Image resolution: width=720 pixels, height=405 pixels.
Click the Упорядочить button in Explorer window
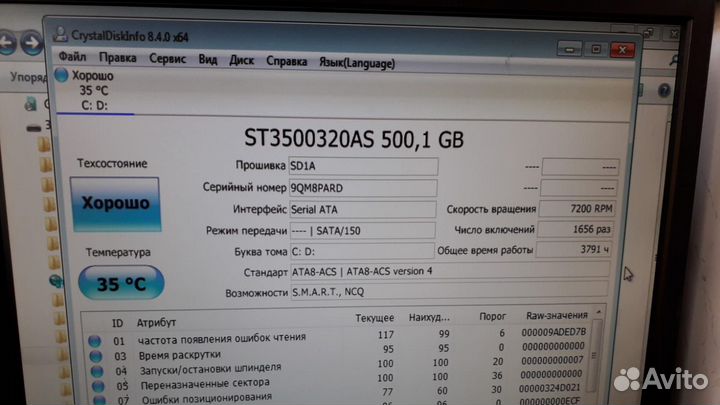(28, 77)
